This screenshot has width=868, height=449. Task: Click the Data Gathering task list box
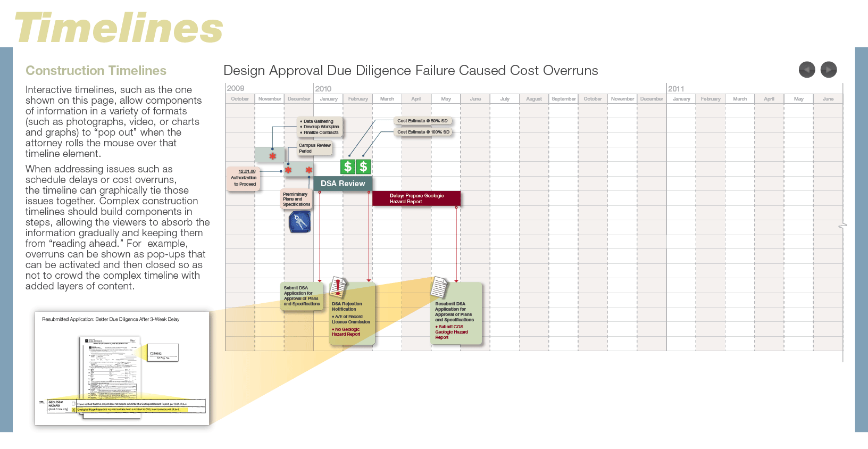[x=320, y=127]
